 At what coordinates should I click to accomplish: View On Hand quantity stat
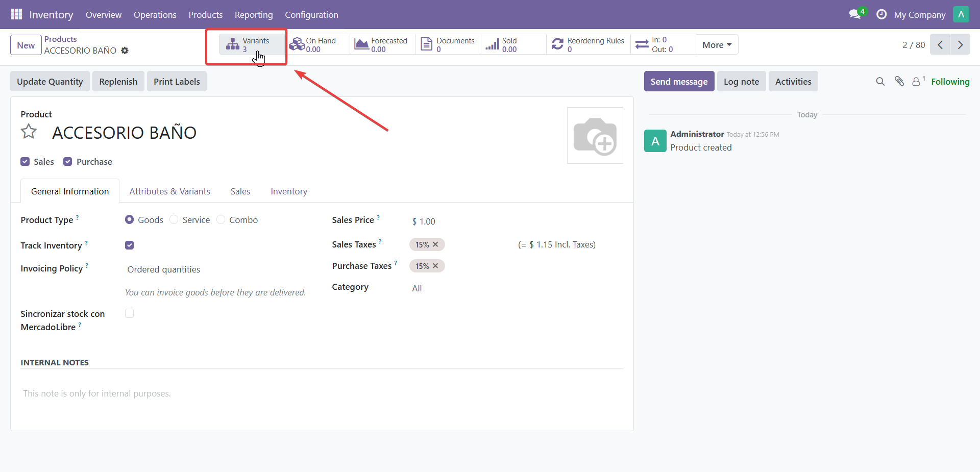coord(317,44)
